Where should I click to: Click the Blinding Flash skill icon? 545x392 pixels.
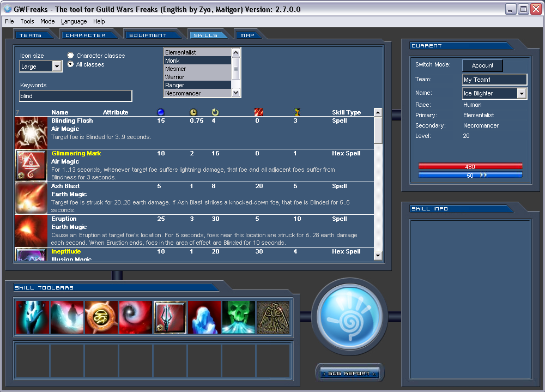(x=31, y=133)
